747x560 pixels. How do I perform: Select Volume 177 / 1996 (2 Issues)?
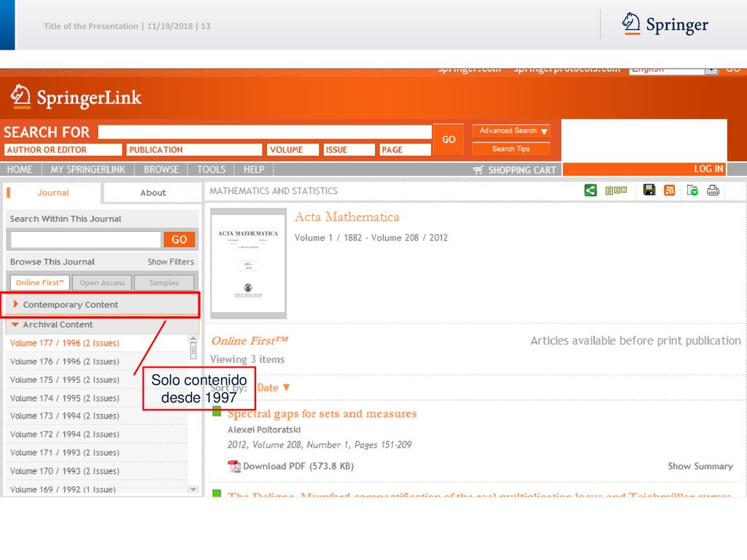coord(64,343)
